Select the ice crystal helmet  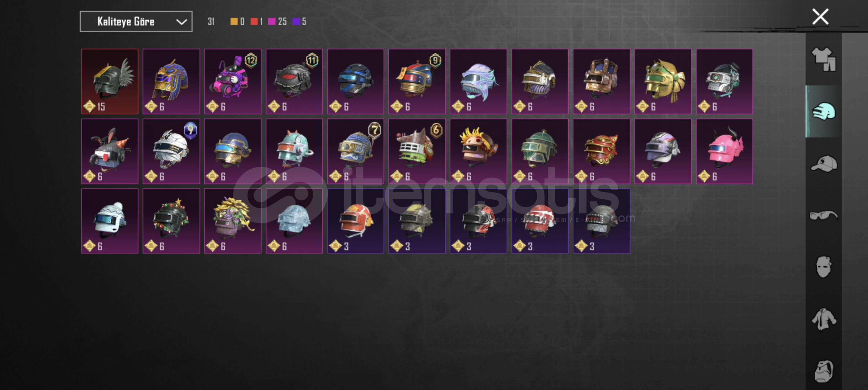pyautogui.click(x=294, y=221)
